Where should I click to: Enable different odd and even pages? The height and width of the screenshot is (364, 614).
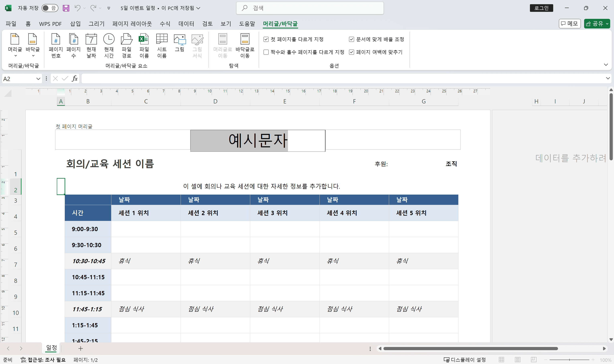(x=266, y=52)
